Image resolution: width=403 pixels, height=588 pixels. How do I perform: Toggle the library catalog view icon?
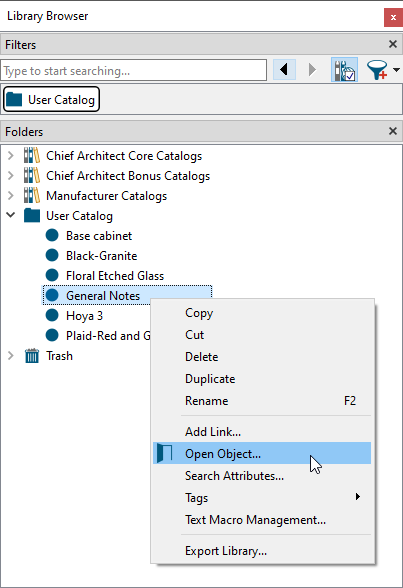coord(344,70)
